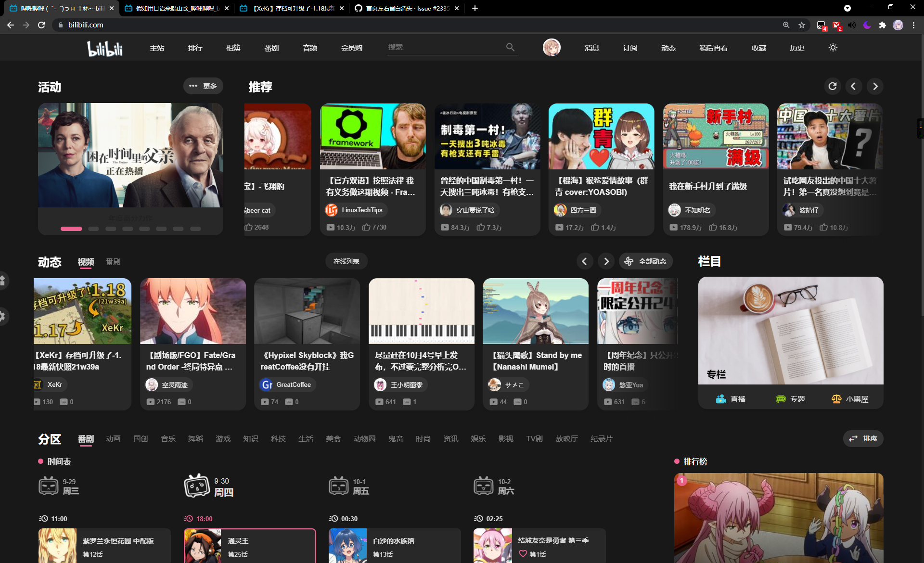Click the bilibili logo icon

[x=105, y=48]
